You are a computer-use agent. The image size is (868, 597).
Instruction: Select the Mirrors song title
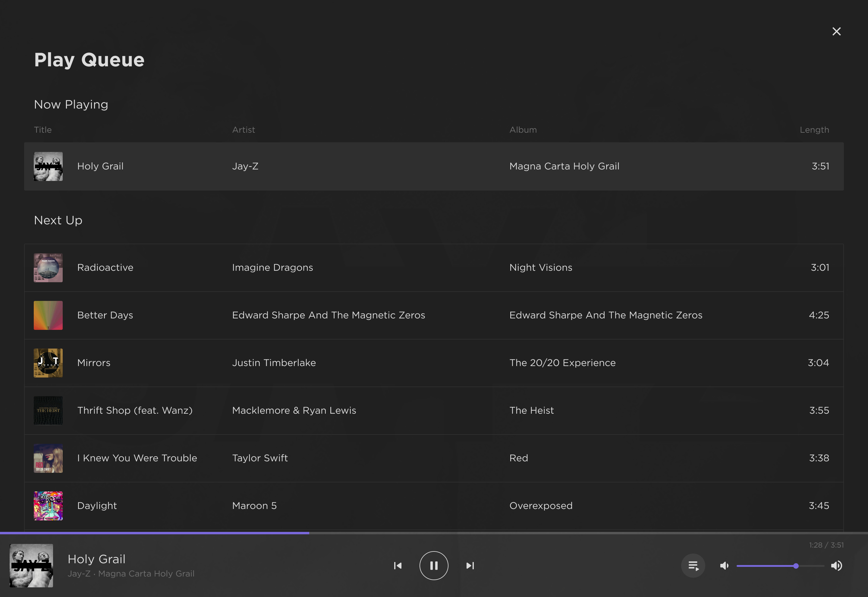[x=94, y=363]
